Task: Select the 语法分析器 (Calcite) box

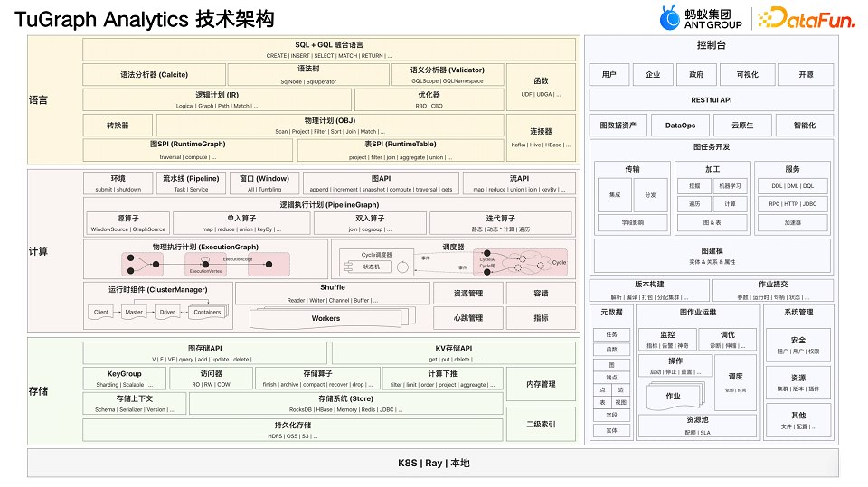Action: click(x=154, y=75)
